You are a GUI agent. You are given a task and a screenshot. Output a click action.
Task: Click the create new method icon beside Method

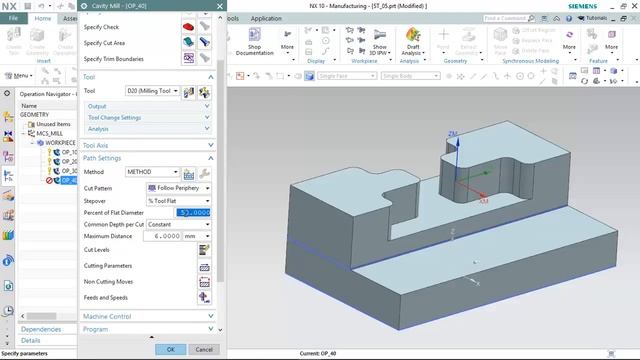[x=188, y=174]
